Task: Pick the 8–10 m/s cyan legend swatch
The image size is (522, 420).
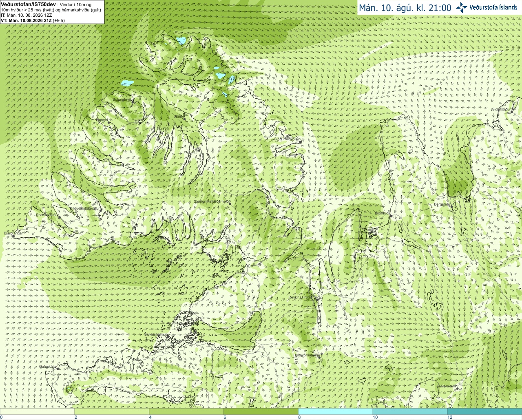Action: tap(335, 411)
